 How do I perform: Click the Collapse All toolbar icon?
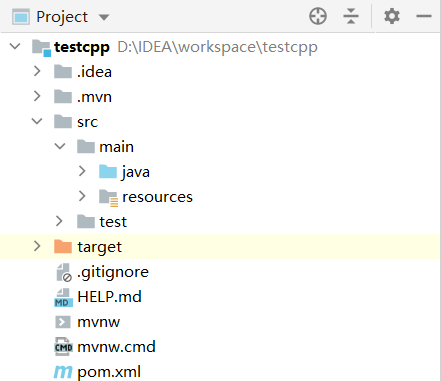pyautogui.click(x=351, y=16)
